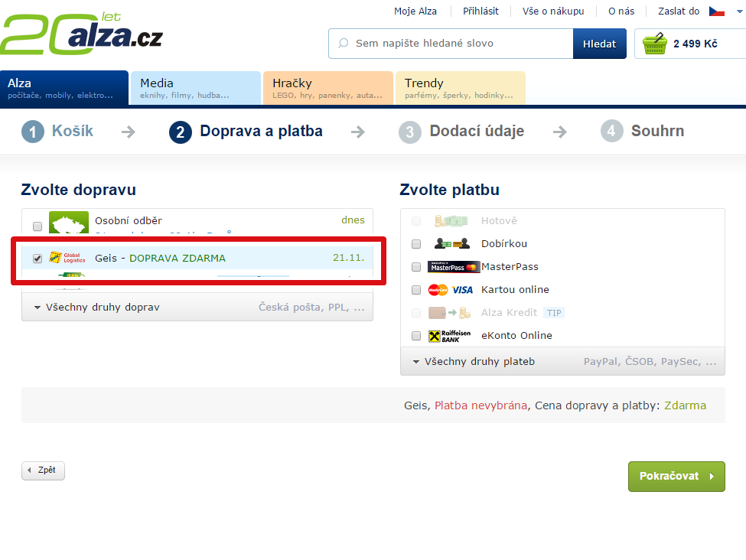Click the TIP badge next to Alza Kredit
The height and width of the screenshot is (560, 746).
click(x=554, y=313)
